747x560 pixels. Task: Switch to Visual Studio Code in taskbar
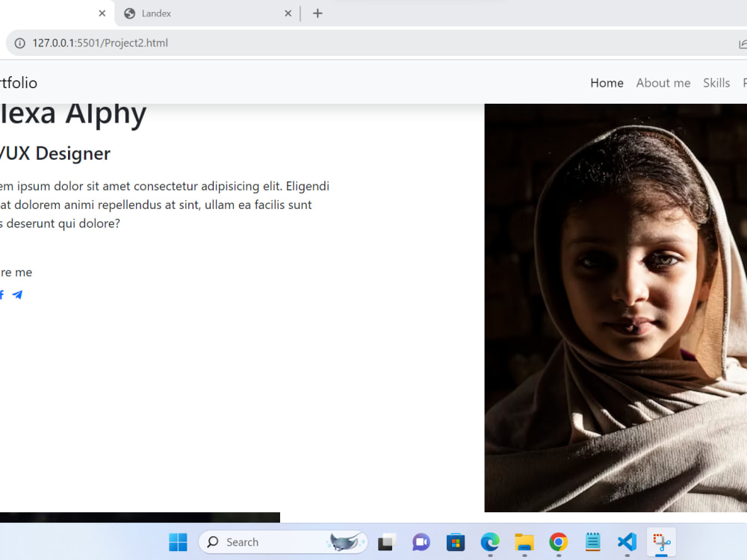[627, 542]
